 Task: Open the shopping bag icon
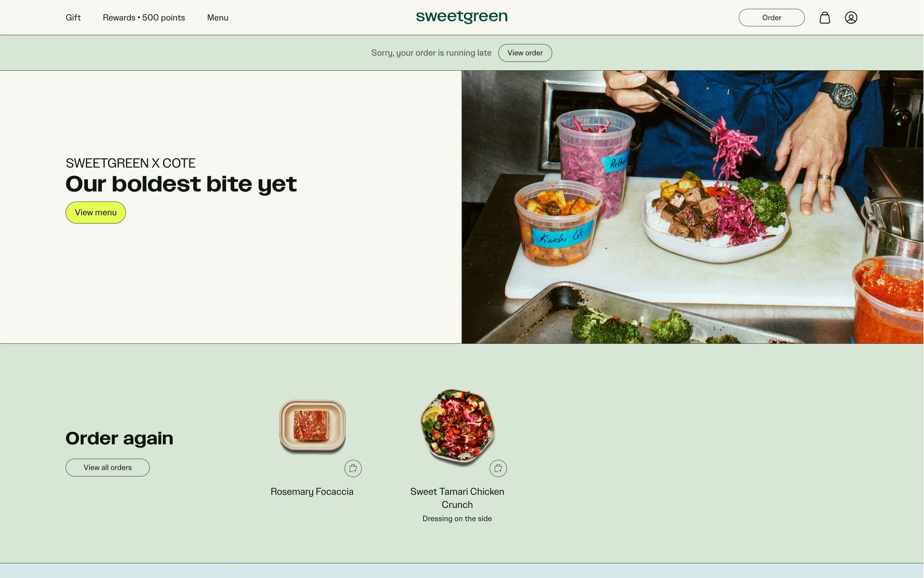pyautogui.click(x=824, y=18)
